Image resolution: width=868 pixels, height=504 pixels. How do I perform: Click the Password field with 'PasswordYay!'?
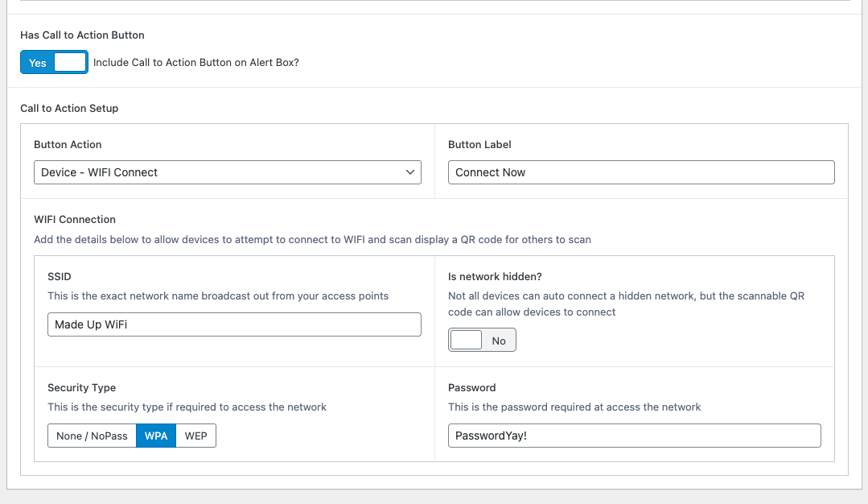[635, 435]
